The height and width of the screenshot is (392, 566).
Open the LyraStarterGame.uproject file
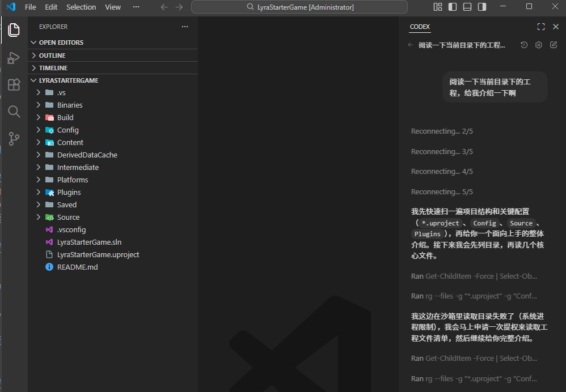tap(98, 254)
